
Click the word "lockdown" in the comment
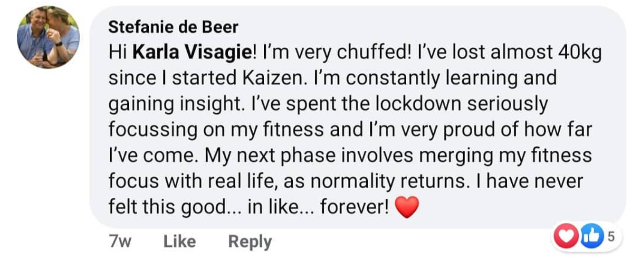[x=418, y=104]
